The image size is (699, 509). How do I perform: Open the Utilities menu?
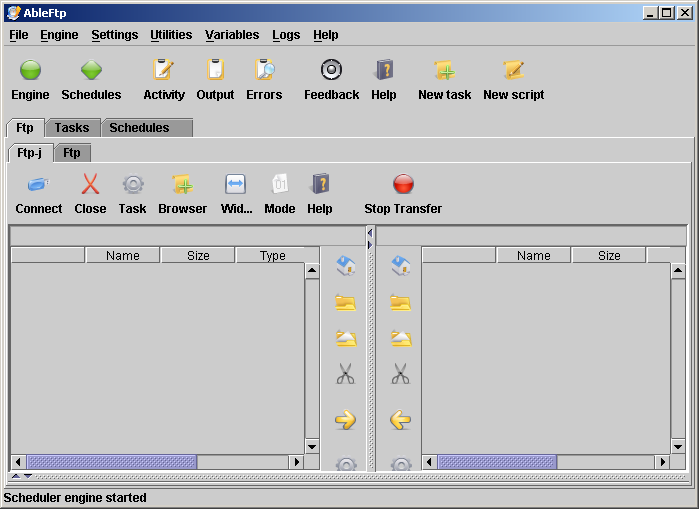171,35
